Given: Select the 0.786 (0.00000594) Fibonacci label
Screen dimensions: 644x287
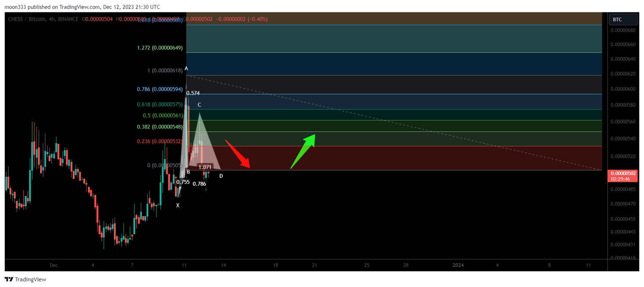Looking at the screenshot, I should coord(160,89).
